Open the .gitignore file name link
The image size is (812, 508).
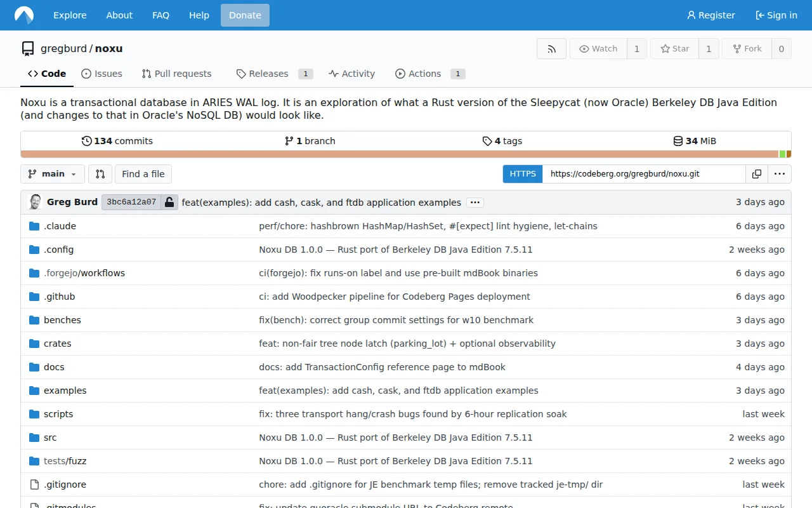point(65,485)
